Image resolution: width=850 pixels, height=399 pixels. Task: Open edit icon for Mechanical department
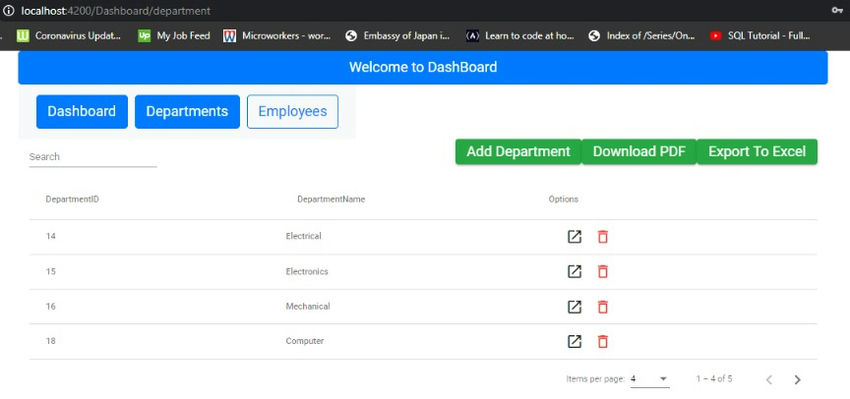pyautogui.click(x=574, y=307)
